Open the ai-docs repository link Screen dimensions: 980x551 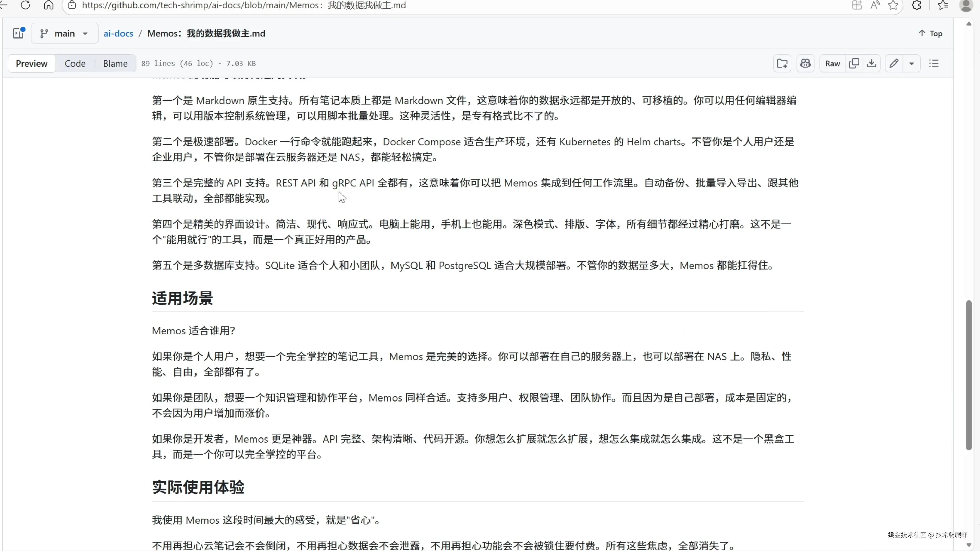pos(118,33)
